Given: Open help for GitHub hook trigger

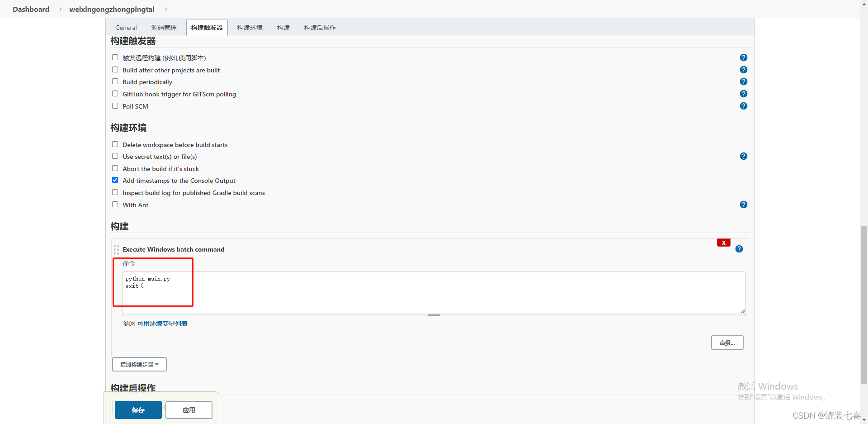Looking at the screenshot, I should [743, 94].
